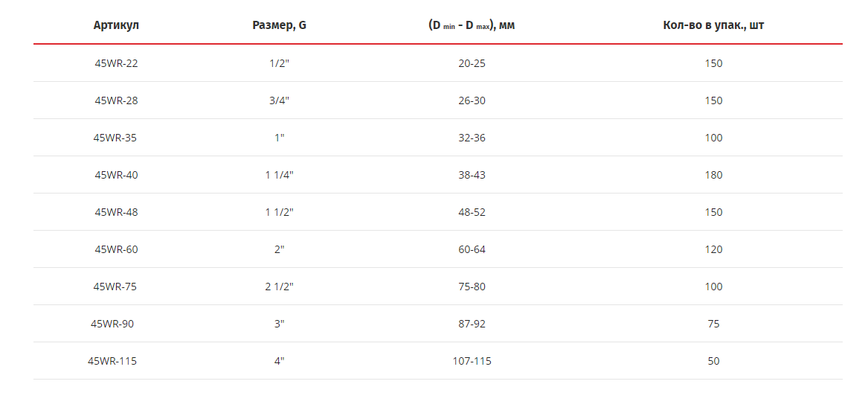Click the 20-25 diameter range cell

coord(472,63)
